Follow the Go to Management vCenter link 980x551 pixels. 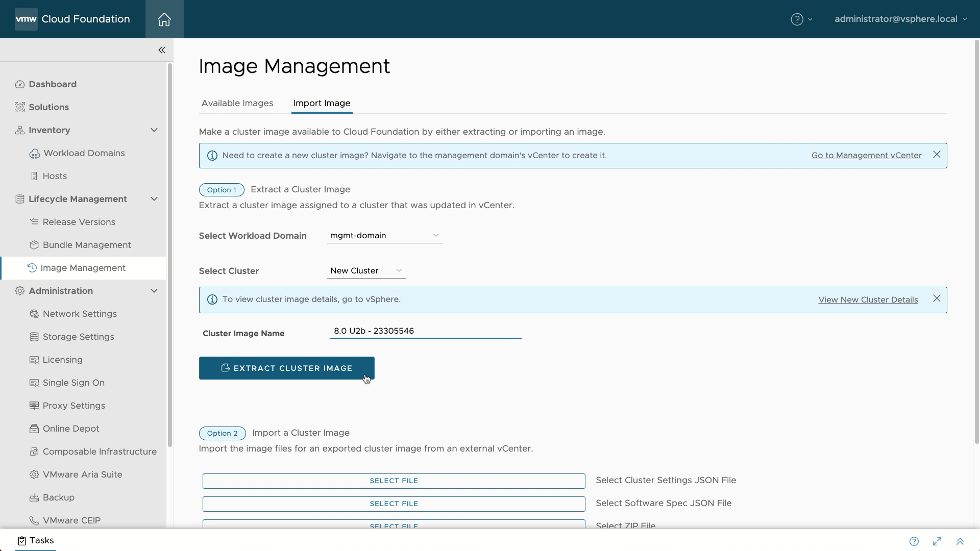pos(866,155)
